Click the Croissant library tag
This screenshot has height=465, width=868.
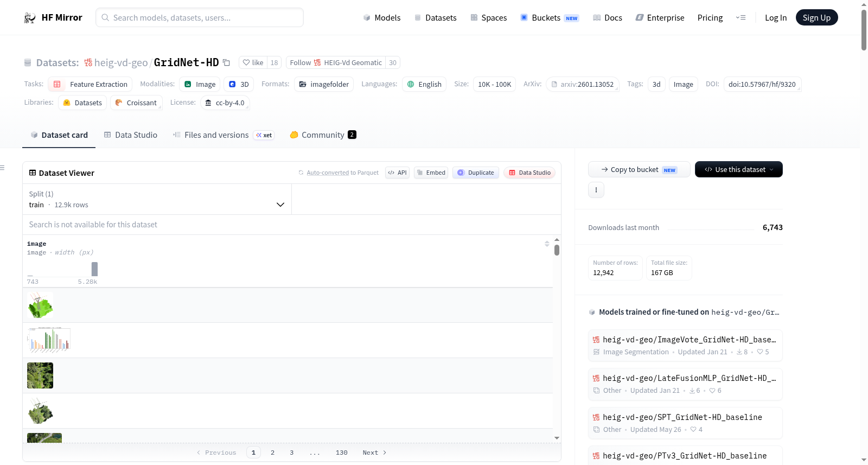pyautogui.click(x=136, y=103)
